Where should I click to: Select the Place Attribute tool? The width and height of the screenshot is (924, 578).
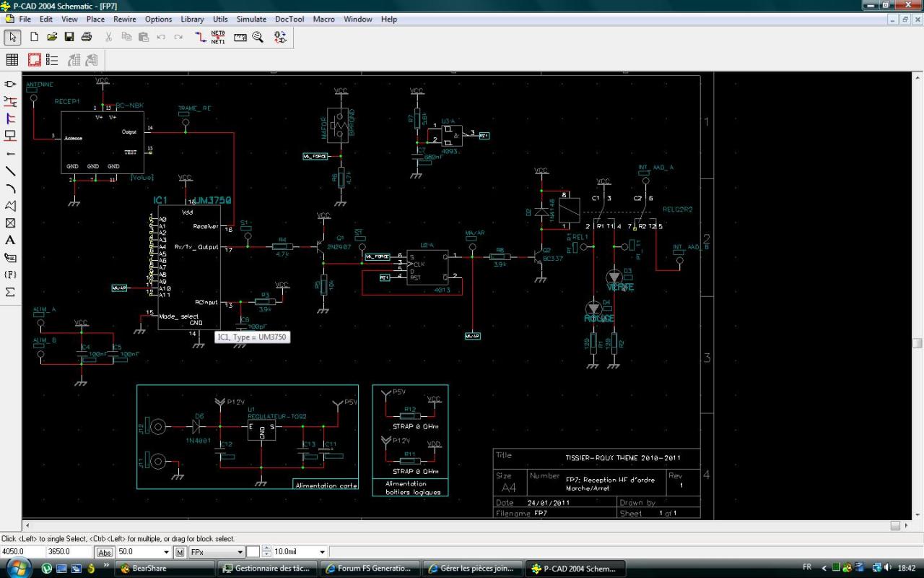[10, 258]
